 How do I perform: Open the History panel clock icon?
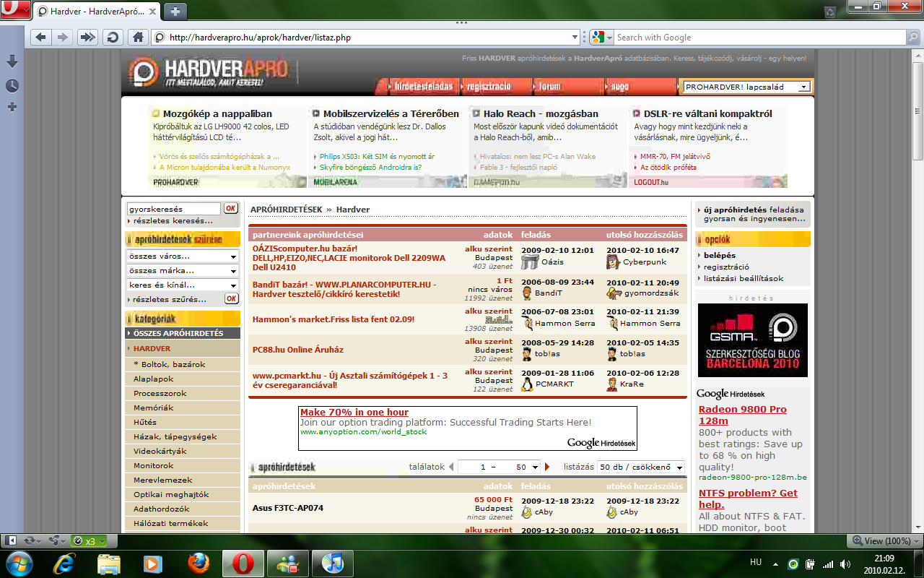pyautogui.click(x=12, y=86)
